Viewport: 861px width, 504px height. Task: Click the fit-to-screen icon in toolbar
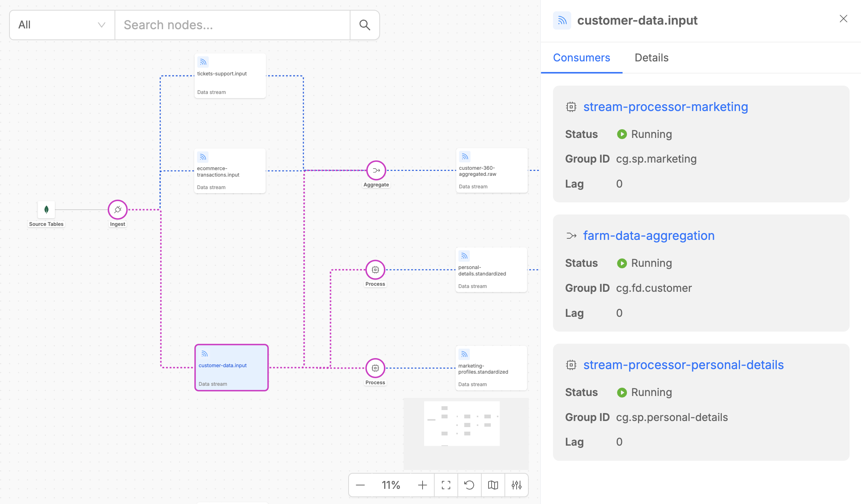point(446,485)
